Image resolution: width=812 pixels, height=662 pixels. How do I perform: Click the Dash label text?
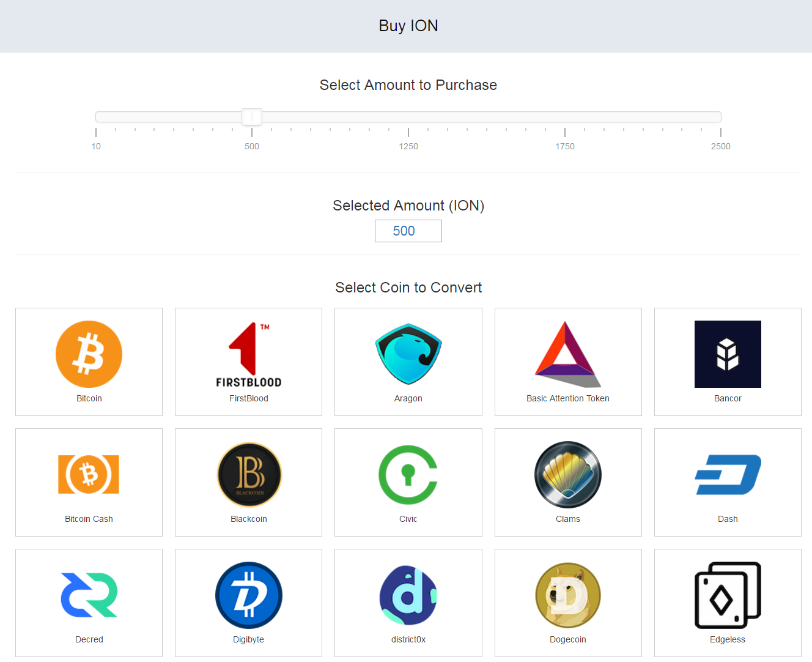pos(728,519)
